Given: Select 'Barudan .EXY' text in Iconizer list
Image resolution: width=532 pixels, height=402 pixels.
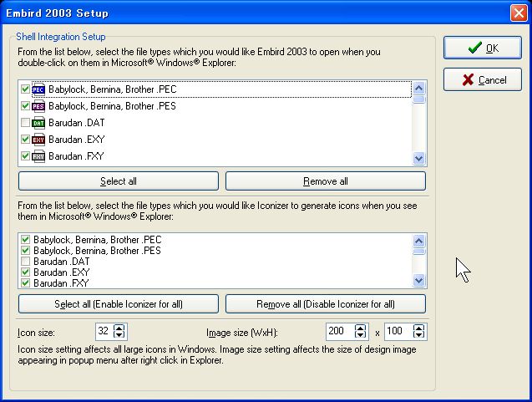Looking at the screenshot, I should click(x=62, y=272).
